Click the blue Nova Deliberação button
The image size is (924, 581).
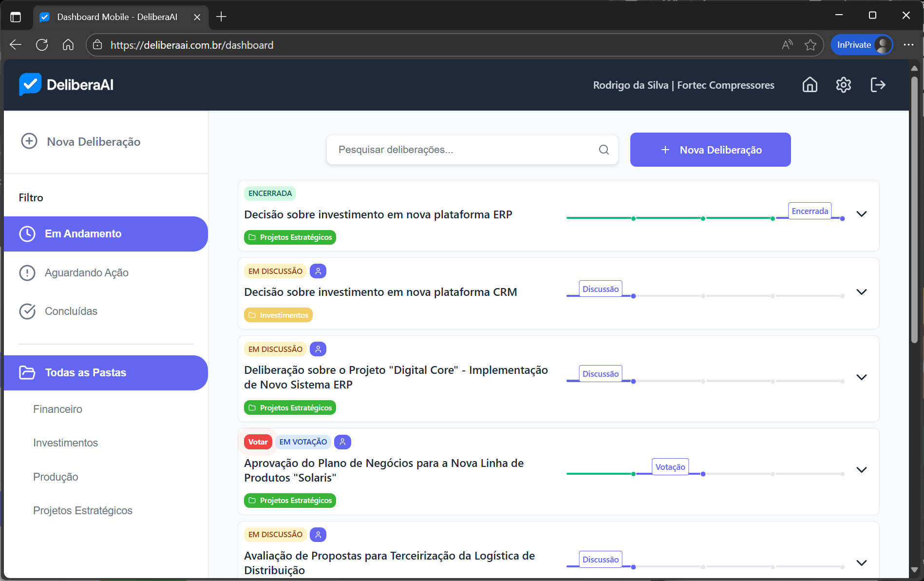710,150
